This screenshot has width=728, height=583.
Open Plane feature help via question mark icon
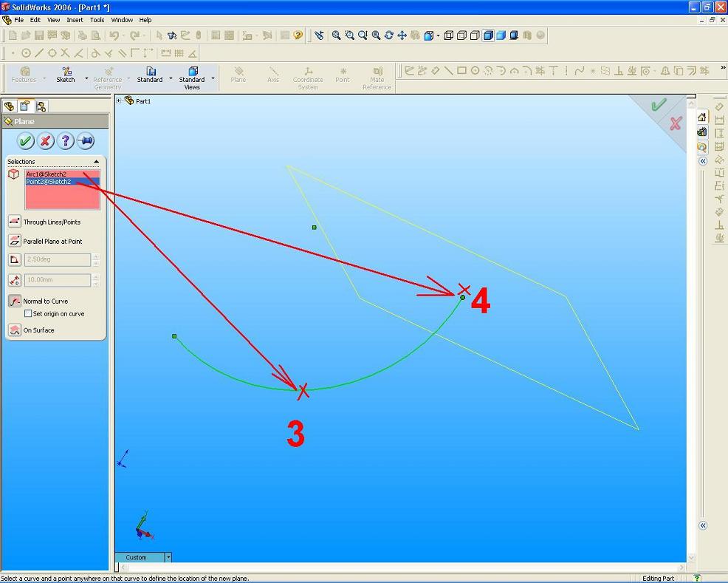(x=66, y=141)
